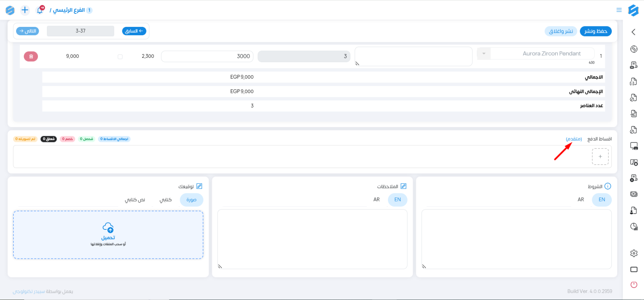This screenshot has height=300, width=644.
Task: Click the edit icon next to الملاحظات
Action: click(x=403, y=186)
